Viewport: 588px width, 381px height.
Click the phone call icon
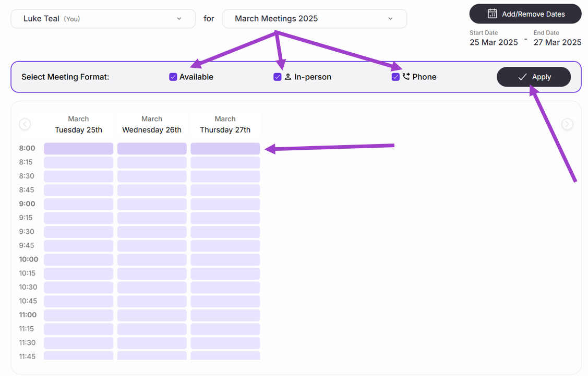tap(406, 77)
